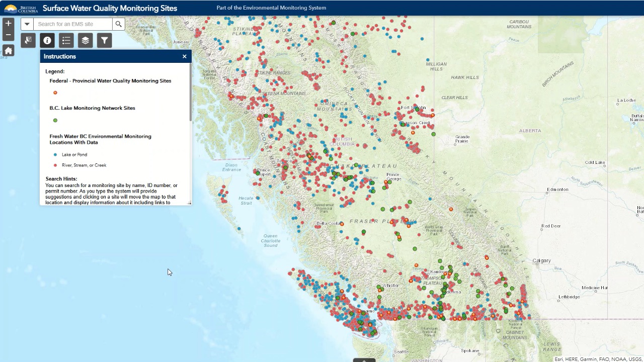Click the search magnifier button
Image resolution: width=644 pixels, height=362 pixels.
tap(119, 24)
